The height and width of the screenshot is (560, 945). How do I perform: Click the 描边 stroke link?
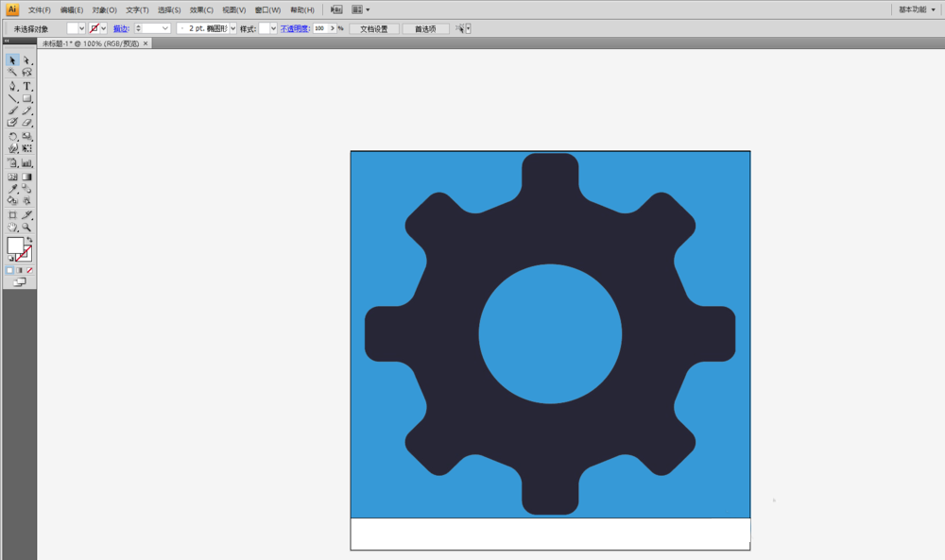click(121, 29)
